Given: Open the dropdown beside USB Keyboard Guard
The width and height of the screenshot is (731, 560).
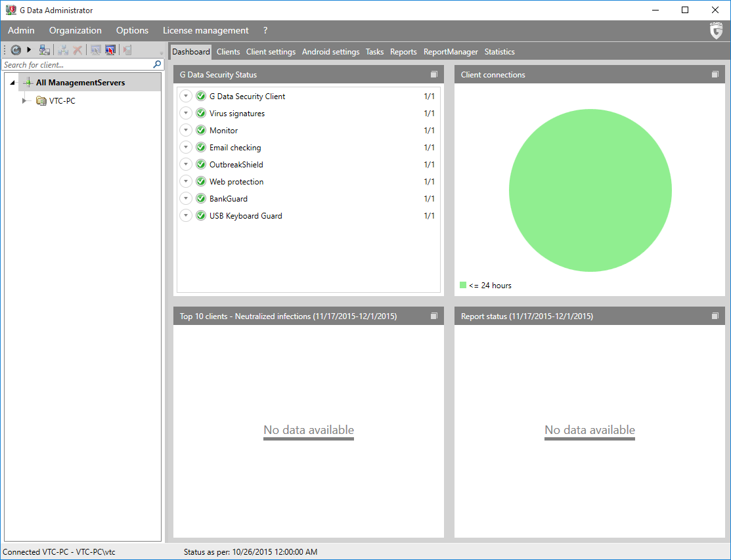Looking at the screenshot, I should click(x=186, y=216).
